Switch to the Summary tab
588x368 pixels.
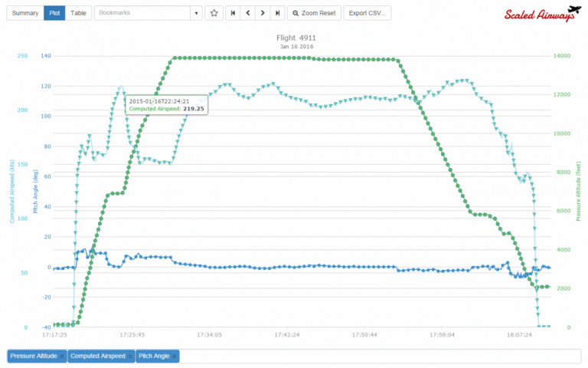point(25,13)
